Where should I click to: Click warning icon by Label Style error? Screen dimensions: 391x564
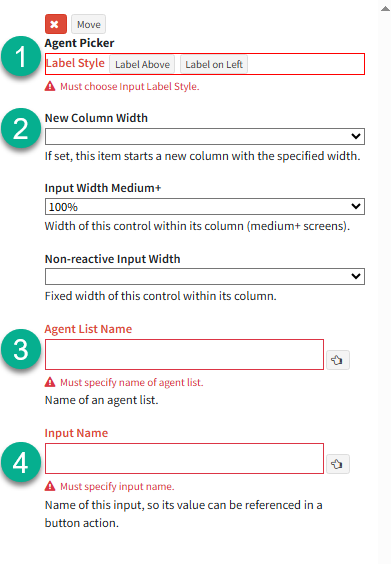click(x=50, y=86)
